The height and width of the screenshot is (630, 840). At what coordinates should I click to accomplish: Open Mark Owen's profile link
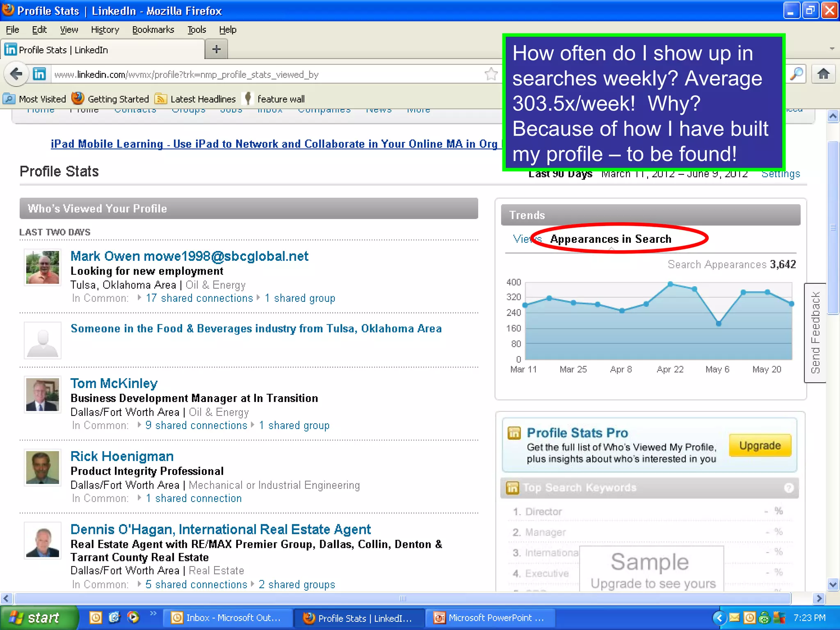point(189,256)
